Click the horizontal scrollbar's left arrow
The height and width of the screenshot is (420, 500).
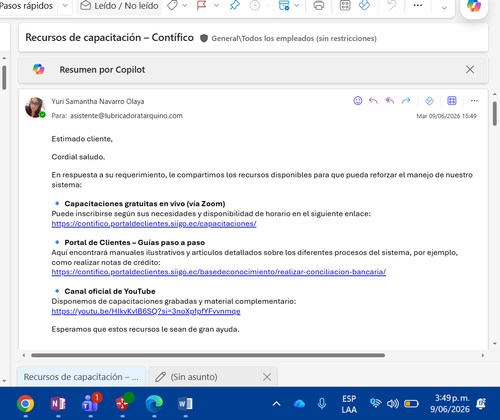tap(24, 355)
